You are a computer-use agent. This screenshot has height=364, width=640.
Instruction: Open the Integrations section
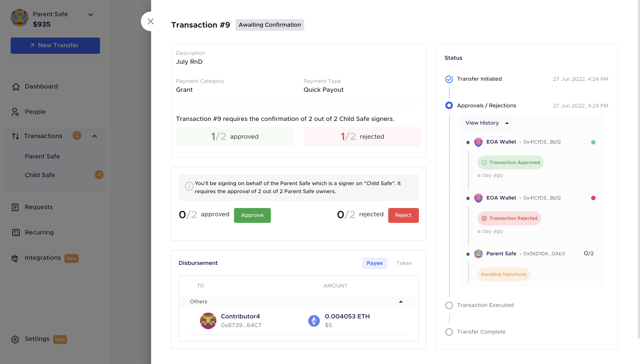click(x=42, y=258)
